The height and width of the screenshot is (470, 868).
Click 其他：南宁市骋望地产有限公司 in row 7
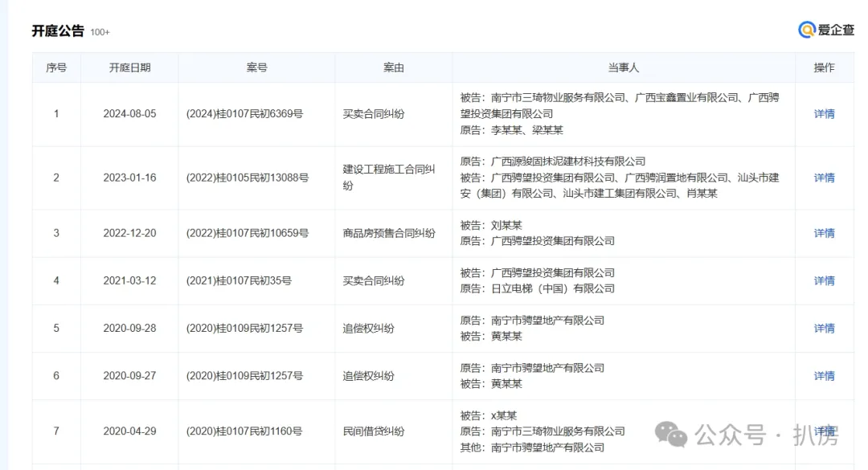[x=532, y=448]
